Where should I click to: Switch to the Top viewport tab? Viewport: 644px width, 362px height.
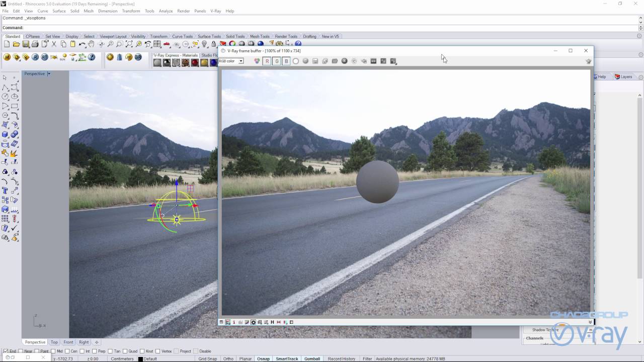pyautogui.click(x=54, y=342)
